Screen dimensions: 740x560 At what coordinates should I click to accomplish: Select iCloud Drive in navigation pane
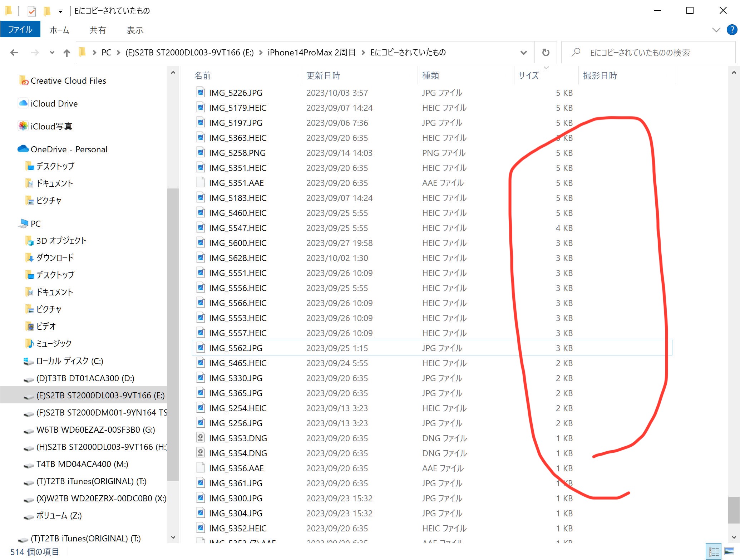54,104
